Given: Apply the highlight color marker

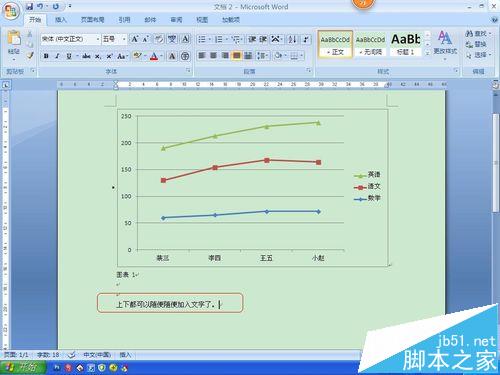Looking at the screenshot, I should 137,56.
